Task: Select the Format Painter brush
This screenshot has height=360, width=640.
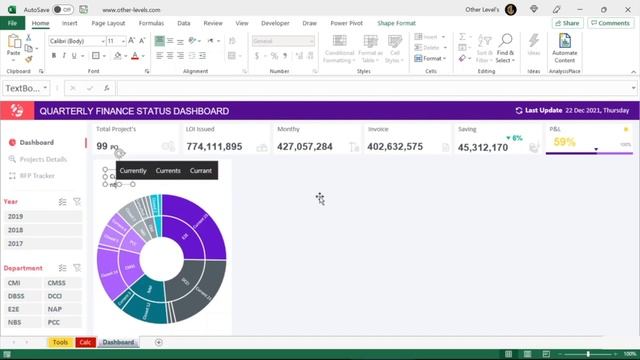Action: pos(29,60)
